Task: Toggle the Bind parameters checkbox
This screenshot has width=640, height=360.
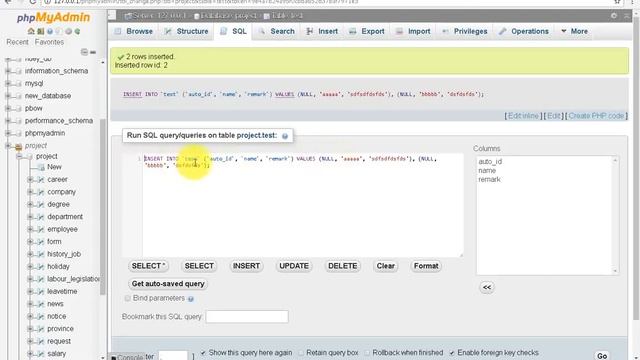Action: 127,298
